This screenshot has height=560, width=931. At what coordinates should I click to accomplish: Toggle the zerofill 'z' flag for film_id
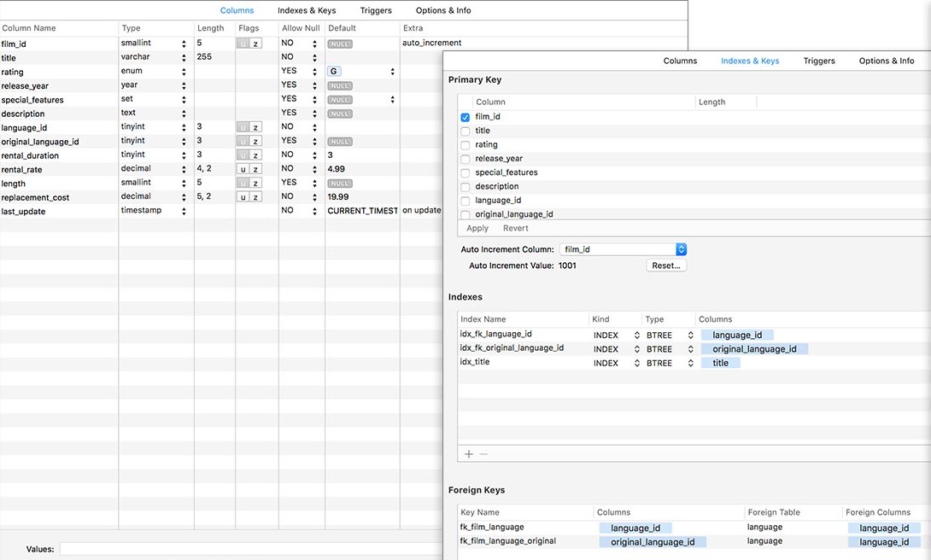point(255,44)
